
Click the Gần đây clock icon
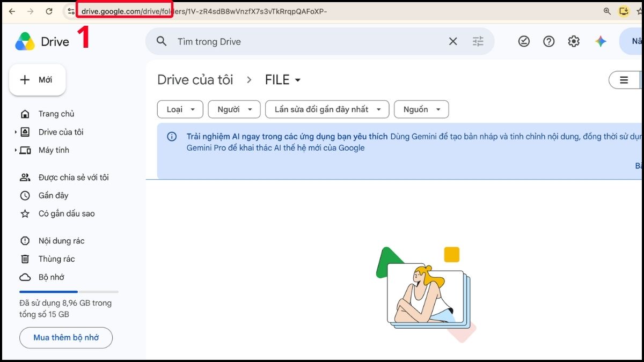coord(25,196)
